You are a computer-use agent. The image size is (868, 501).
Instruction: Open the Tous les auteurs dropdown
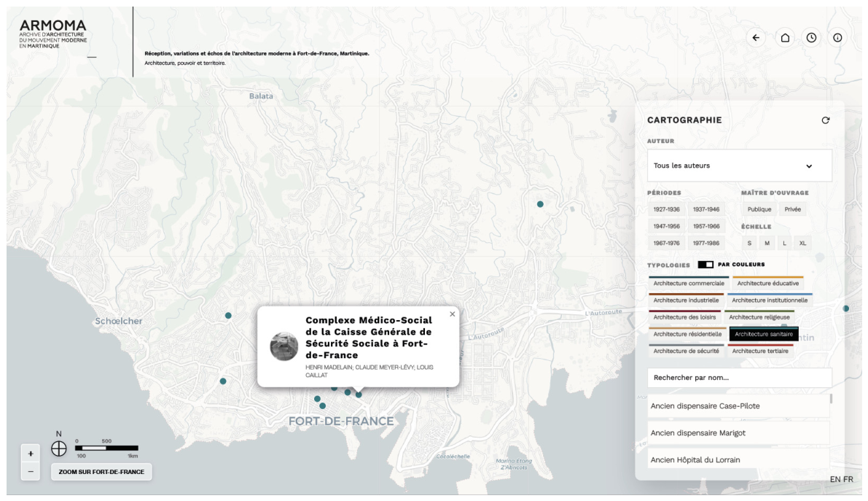(x=739, y=166)
